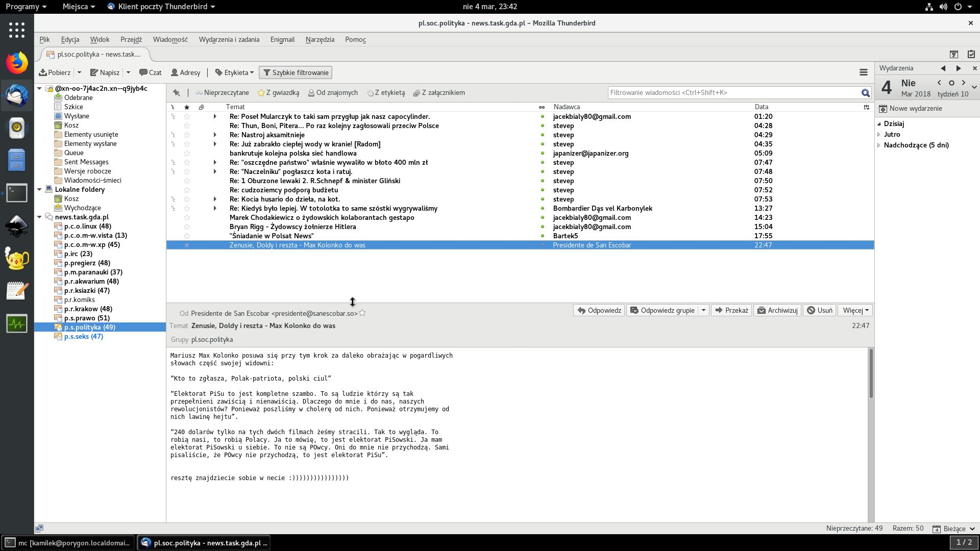Click the Thunderbird app menu hamburger icon
The image size is (980, 551).
coord(863,72)
